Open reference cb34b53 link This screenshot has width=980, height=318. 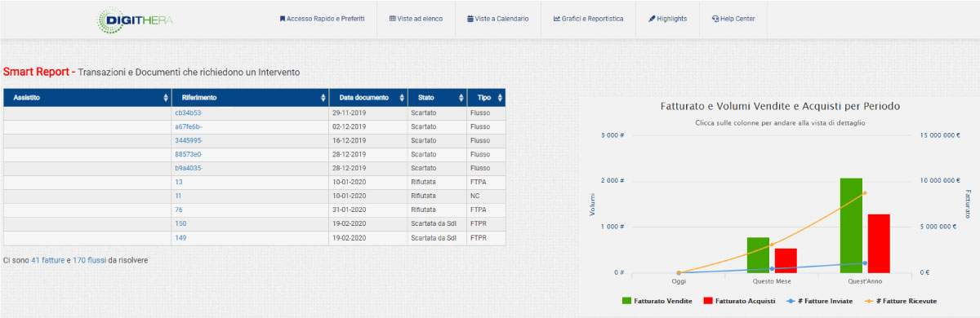tap(188, 113)
